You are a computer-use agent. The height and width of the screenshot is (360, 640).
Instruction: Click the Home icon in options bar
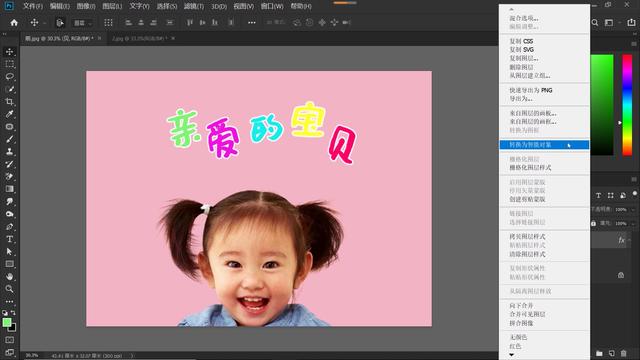(14, 22)
